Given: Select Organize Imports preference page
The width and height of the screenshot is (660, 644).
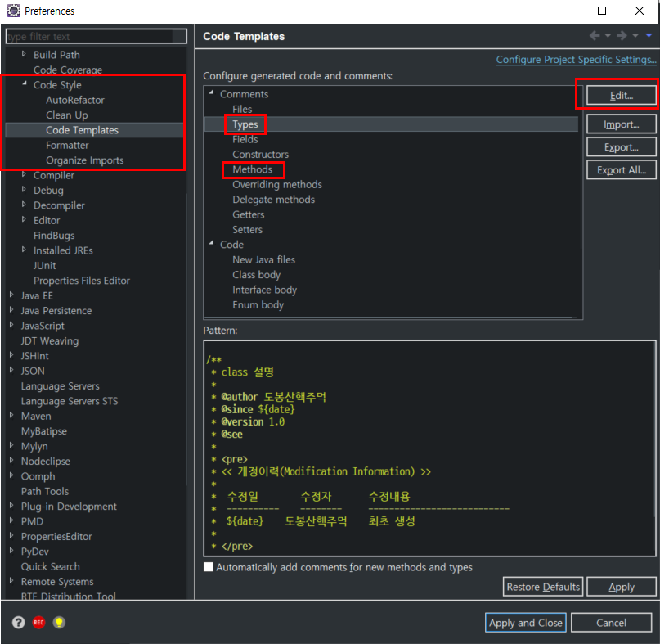Looking at the screenshot, I should point(84,160).
